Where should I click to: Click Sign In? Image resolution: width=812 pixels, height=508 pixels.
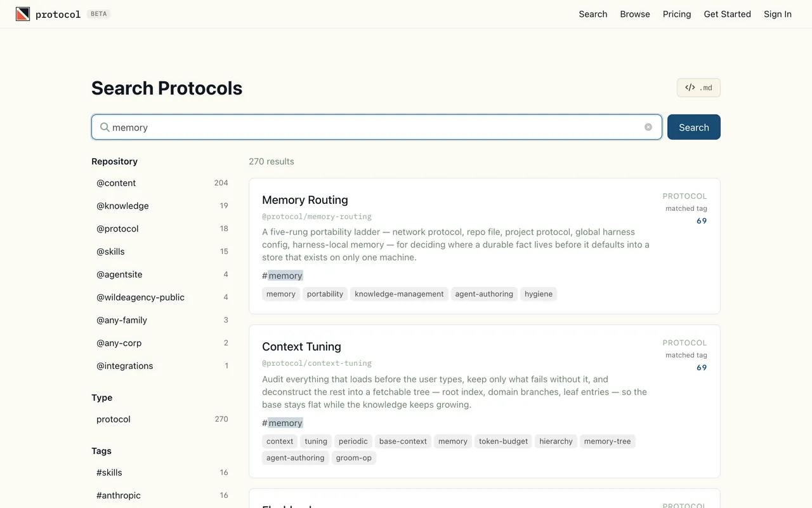pos(778,14)
